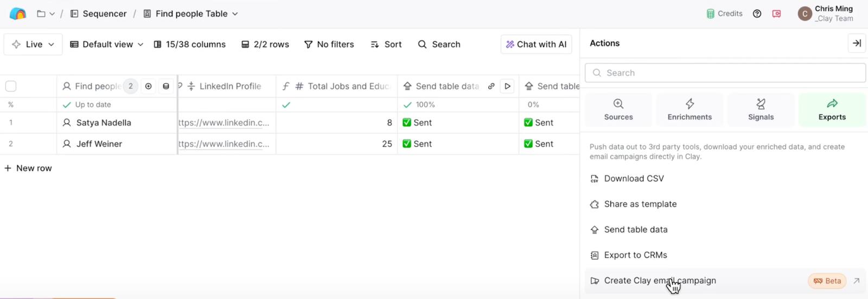Viewport: 868px width, 299px height.
Task: Click the value 25 in Total Jobs column
Action: tap(387, 144)
